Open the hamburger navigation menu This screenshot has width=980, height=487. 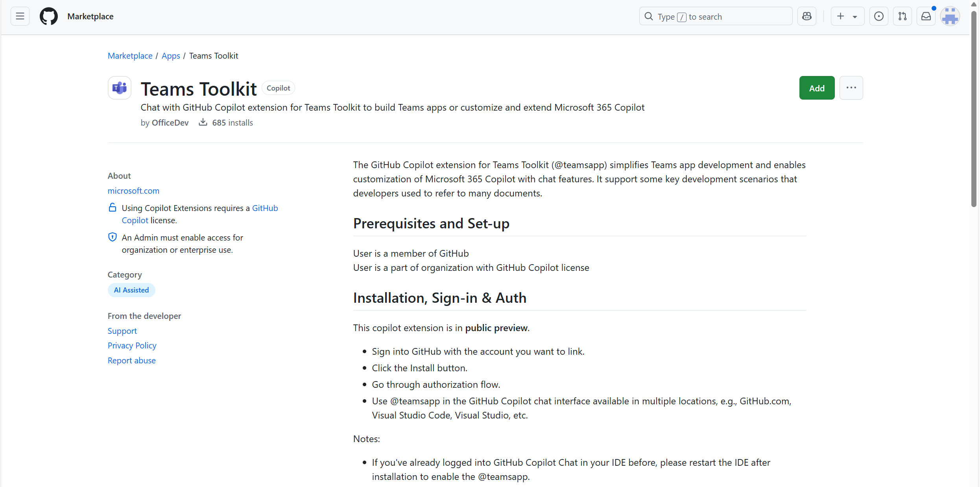click(20, 16)
